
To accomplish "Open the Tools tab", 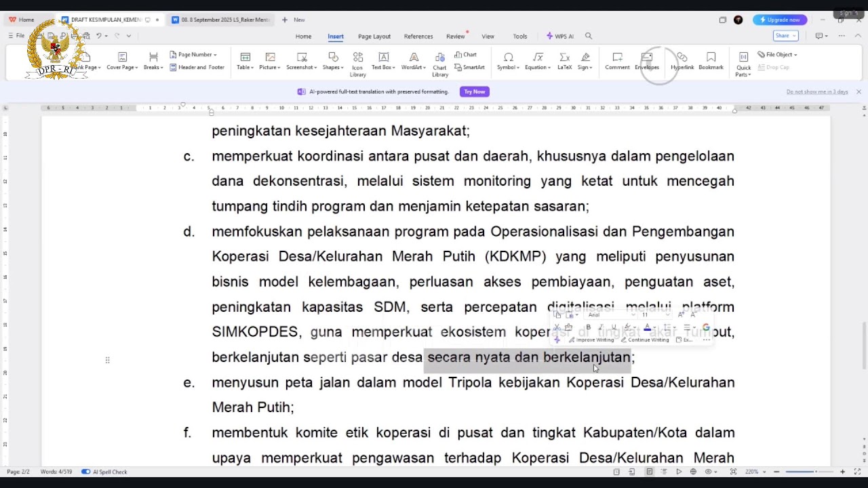I will [x=520, y=37].
